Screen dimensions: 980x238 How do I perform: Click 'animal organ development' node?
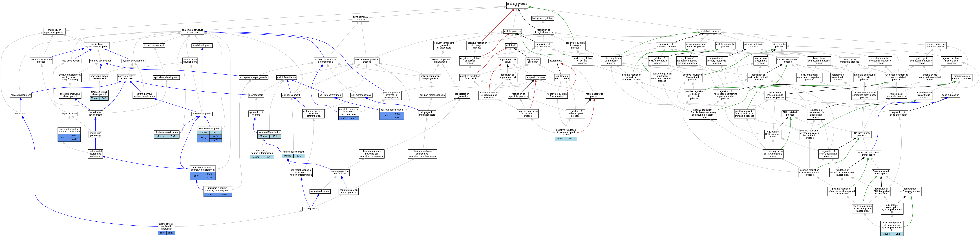click(x=190, y=61)
